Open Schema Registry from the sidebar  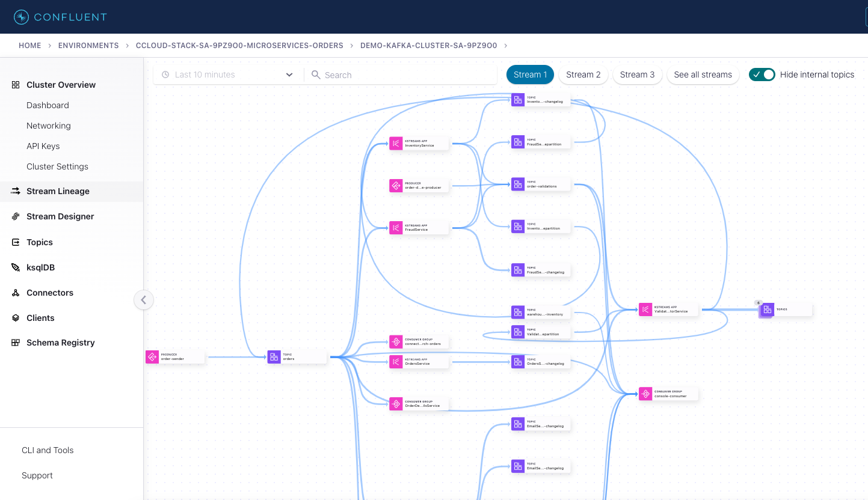60,343
